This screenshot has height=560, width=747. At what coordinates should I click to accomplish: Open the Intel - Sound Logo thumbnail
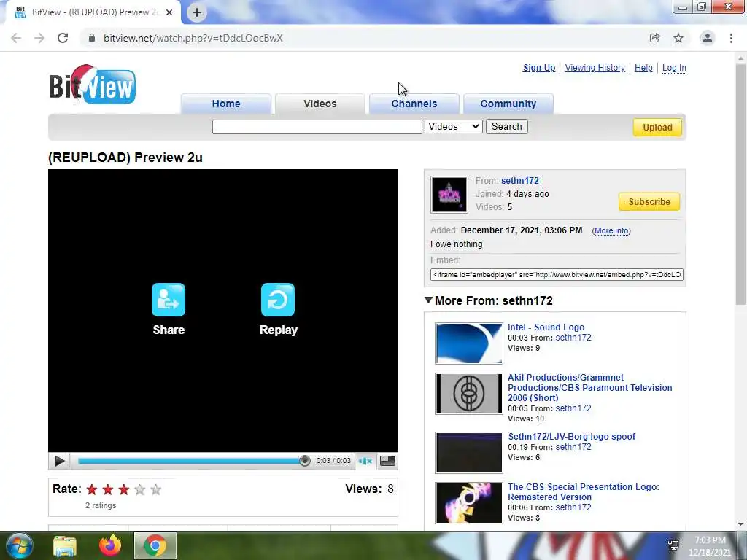[x=469, y=343]
